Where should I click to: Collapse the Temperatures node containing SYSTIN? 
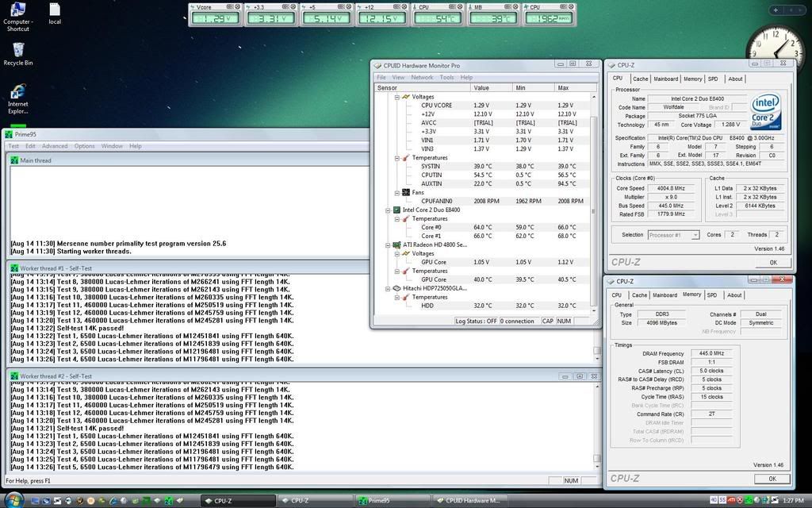click(x=396, y=158)
